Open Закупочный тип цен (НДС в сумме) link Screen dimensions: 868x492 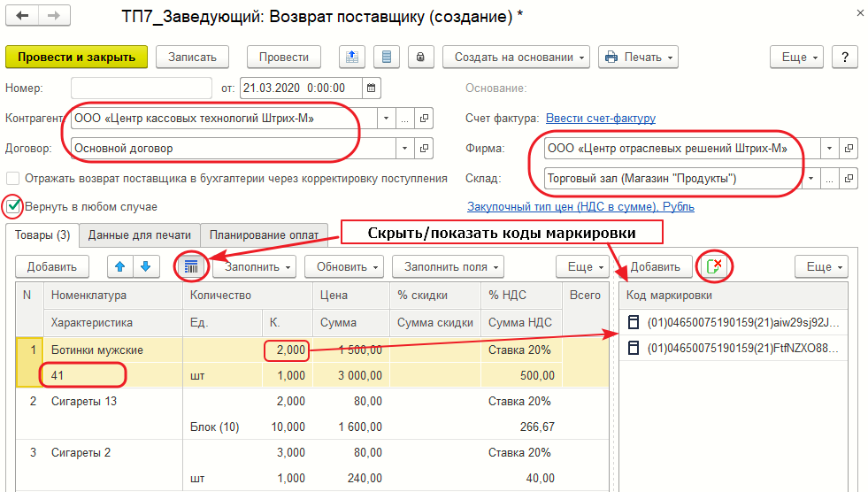tap(580, 206)
